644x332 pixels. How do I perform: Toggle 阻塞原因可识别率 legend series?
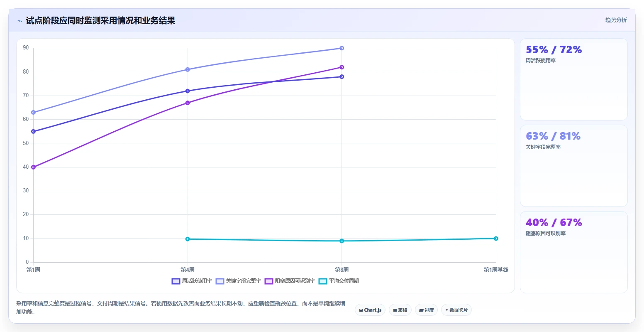290,281
